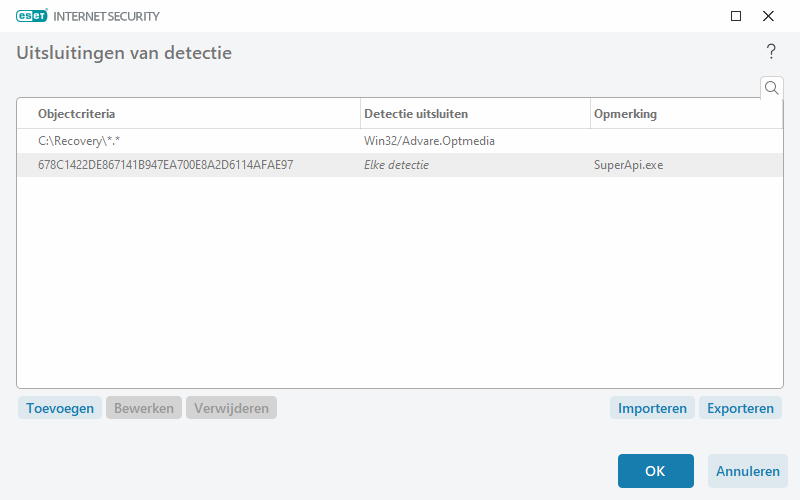Open the search magnifier icon
Viewport: 800px width, 500px height.
pos(771,88)
